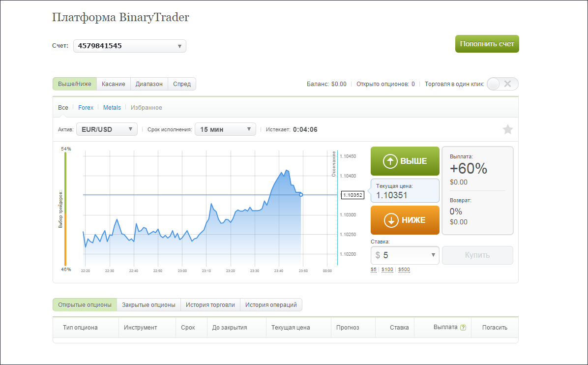Viewport: 588px width, 365px height.
Task: Switch to the Спред tab
Action: tap(182, 84)
